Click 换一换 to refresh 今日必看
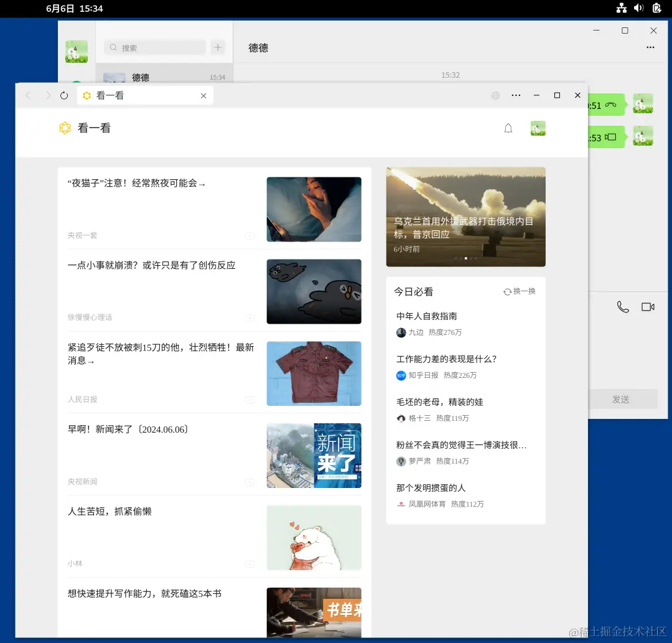672x643 pixels. [x=520, y=291]
